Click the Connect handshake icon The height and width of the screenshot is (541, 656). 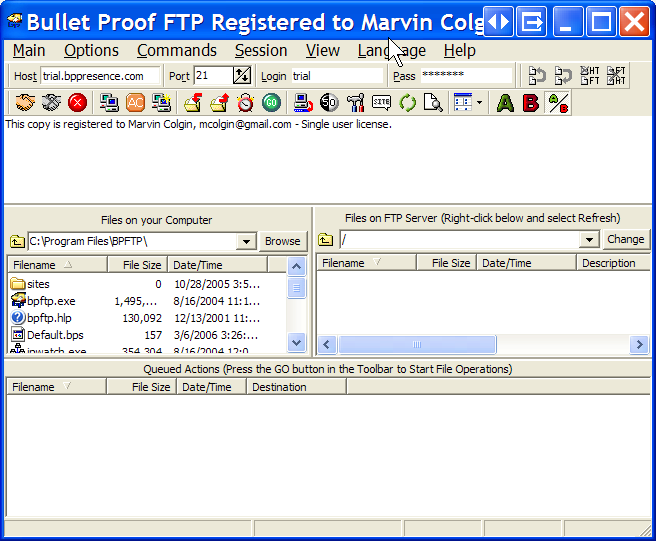click(24, 102)
